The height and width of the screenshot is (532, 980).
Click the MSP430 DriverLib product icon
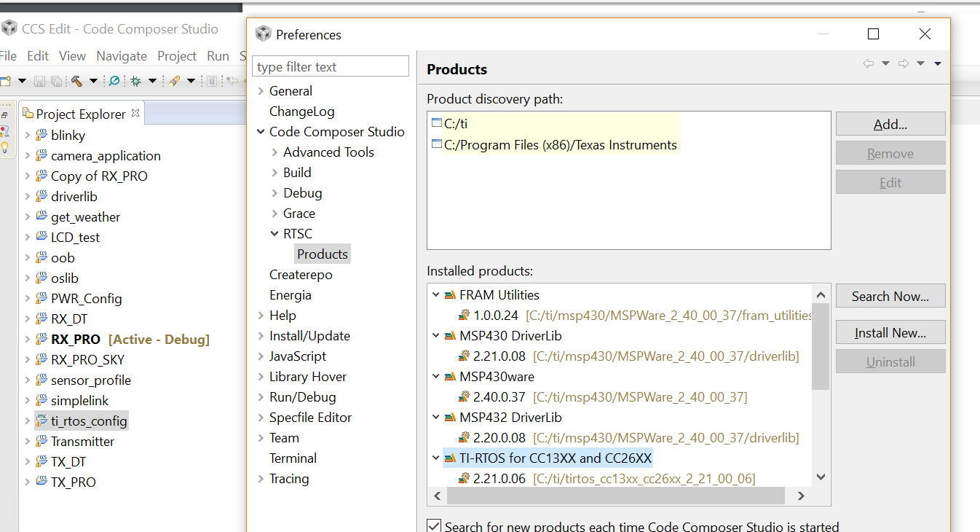pos(450,336)
